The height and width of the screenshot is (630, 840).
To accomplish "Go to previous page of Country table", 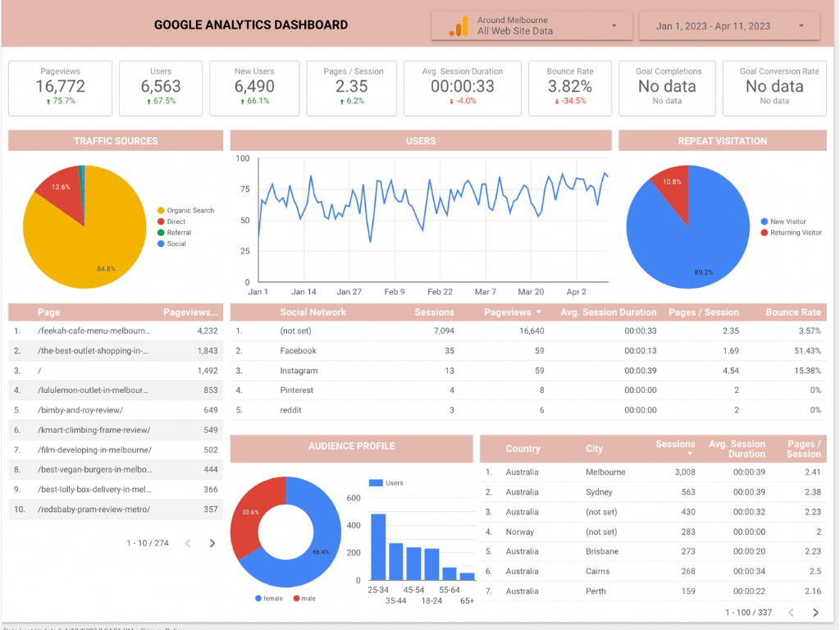I will tap(790, 612).
